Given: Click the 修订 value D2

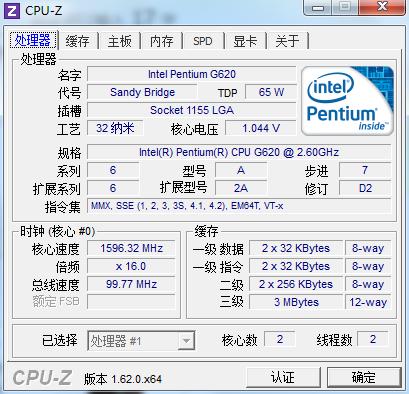Looking at the screenshot, I should [x=365, y=188].
